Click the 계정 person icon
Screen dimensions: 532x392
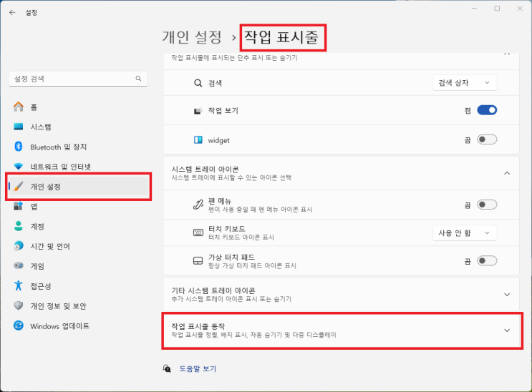(19, 226)
